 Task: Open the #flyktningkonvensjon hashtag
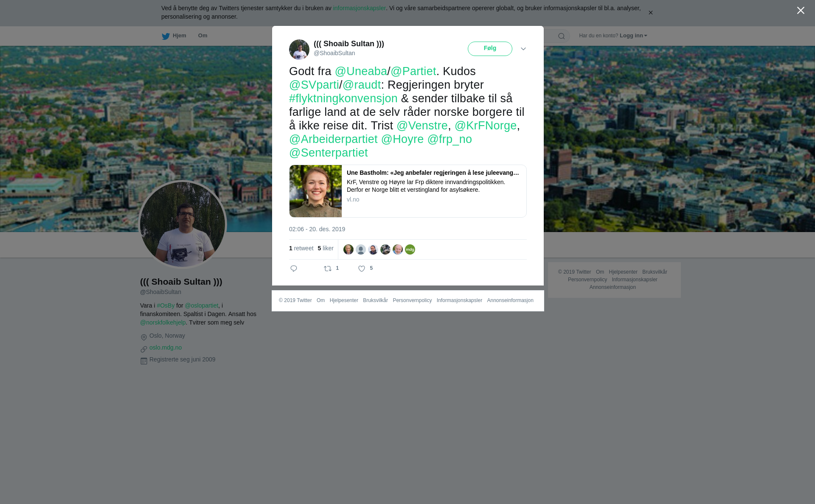click(343, 98)
